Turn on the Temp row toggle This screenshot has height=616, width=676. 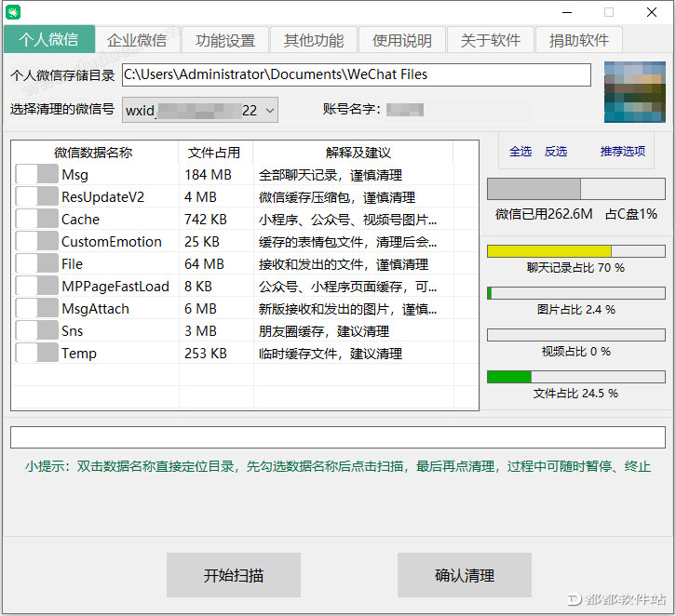pos(36,354)
